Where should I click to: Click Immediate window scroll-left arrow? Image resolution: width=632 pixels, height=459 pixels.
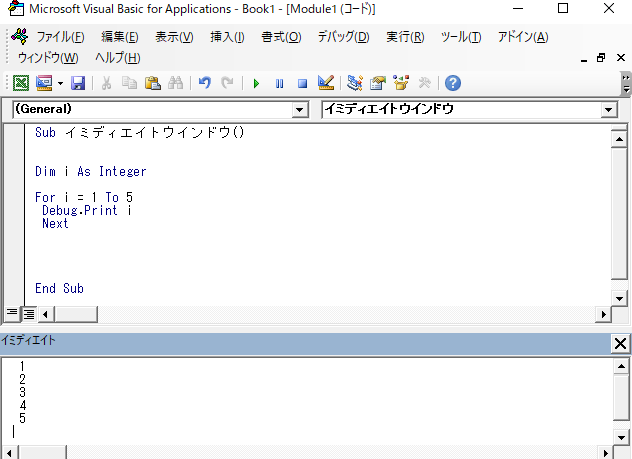point(9,453)
